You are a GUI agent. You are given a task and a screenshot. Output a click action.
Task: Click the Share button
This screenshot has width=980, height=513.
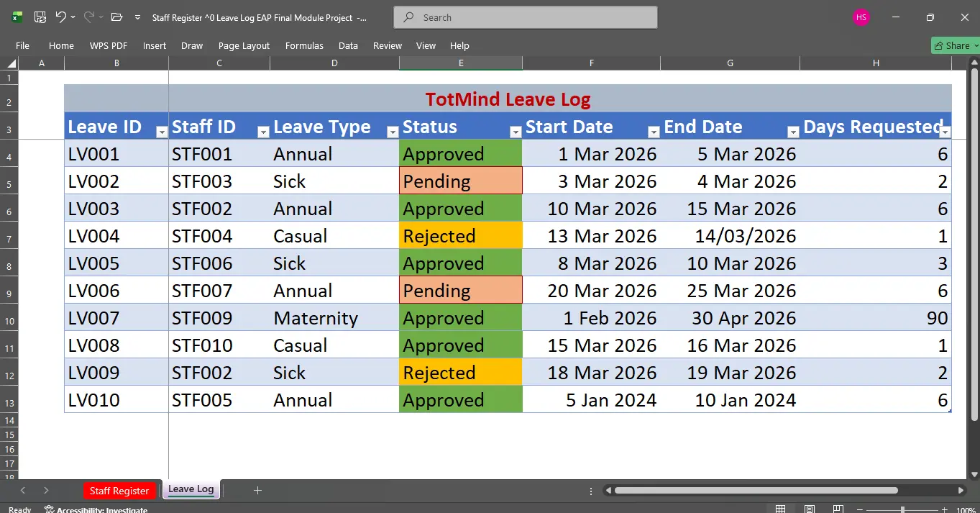956,45
